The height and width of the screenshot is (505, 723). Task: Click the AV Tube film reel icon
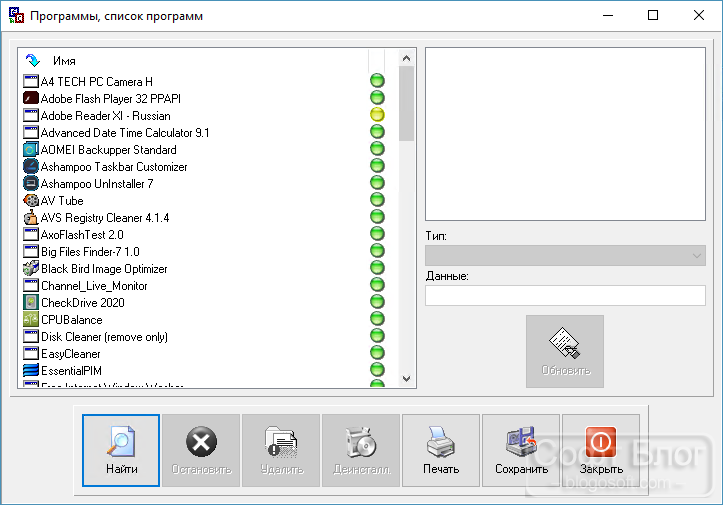[x=30, y=201]
